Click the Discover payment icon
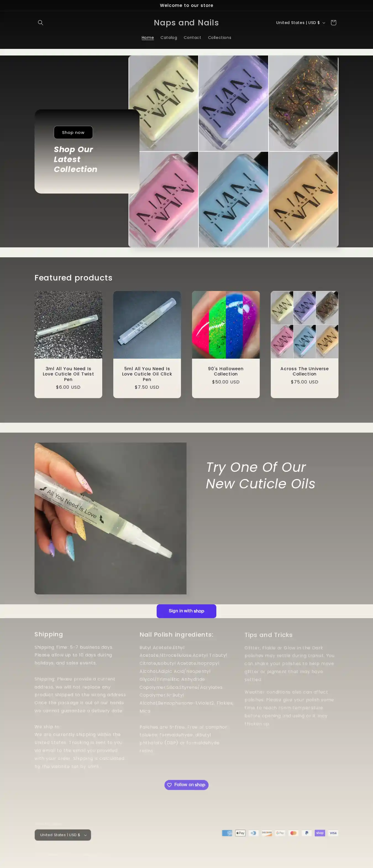373x868 pixels. (267, 833)
